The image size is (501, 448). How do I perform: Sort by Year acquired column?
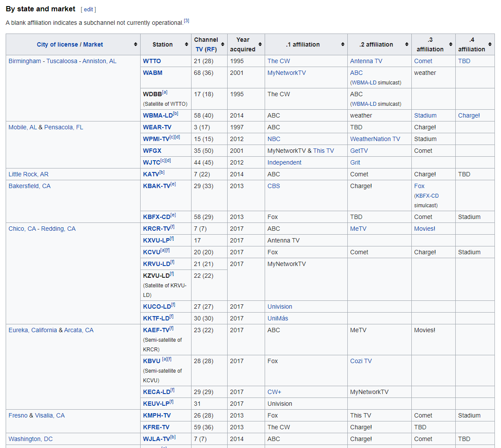coord(260,44)
